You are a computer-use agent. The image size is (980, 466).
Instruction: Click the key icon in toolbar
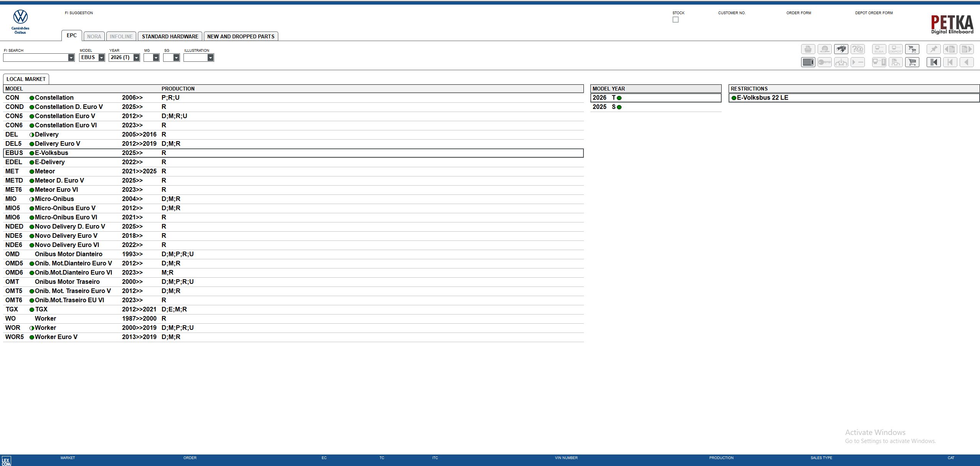(x=824, y=62)
